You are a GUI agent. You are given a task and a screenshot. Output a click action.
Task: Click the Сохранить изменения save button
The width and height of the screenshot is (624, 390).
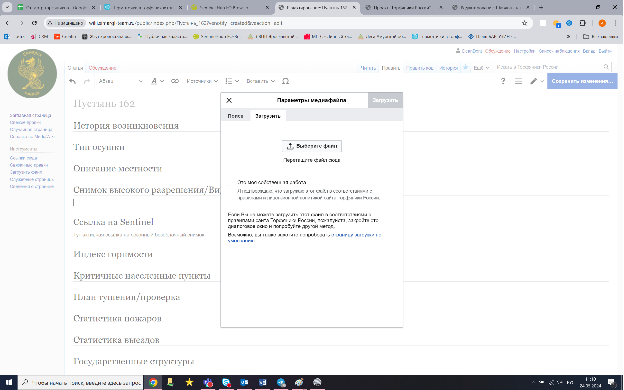coord(582,81)
